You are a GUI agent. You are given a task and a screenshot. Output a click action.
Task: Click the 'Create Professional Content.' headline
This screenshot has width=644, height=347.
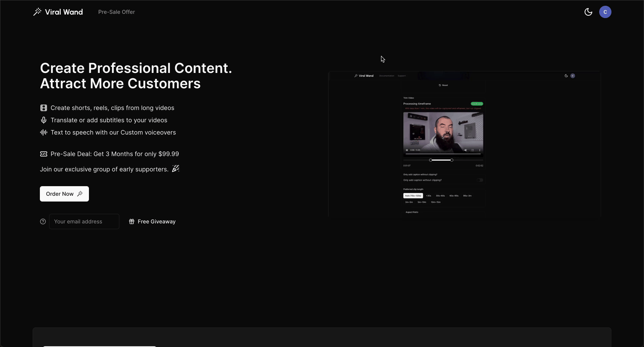[x=136, y=68]
